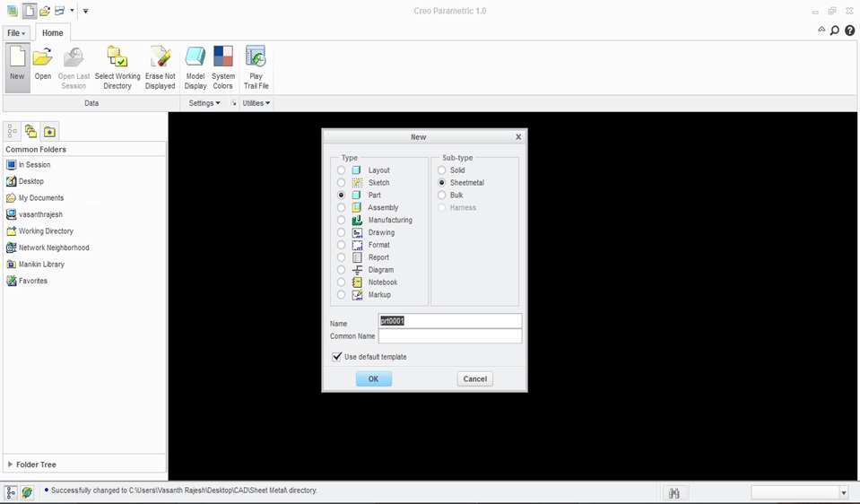
Task: Click Cancel in the New dialog
Action: click(475, 379)
